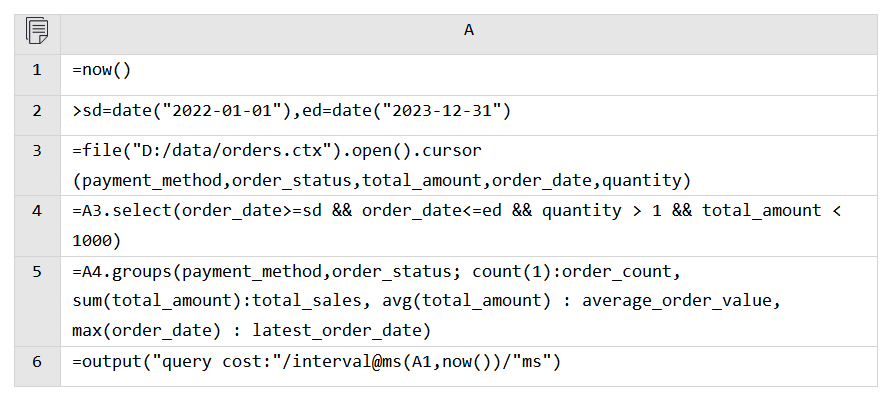
Task: Select row header 4
Action: click(37, 226)
